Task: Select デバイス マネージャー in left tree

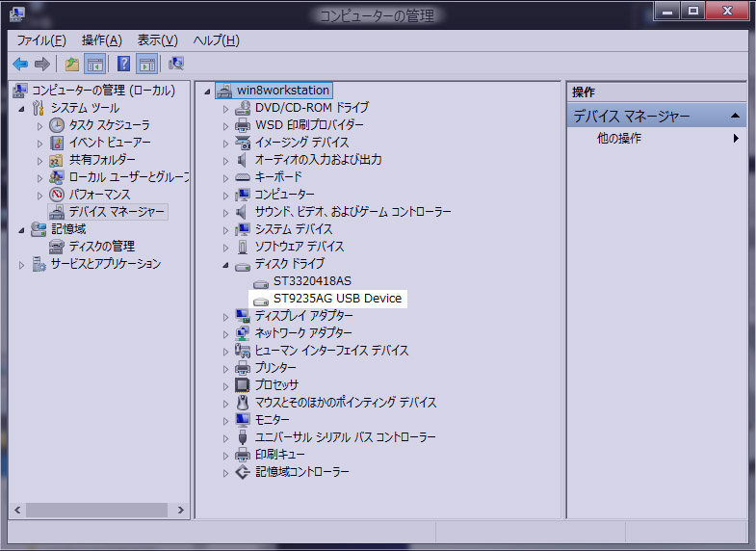Action: click(117, 212)
